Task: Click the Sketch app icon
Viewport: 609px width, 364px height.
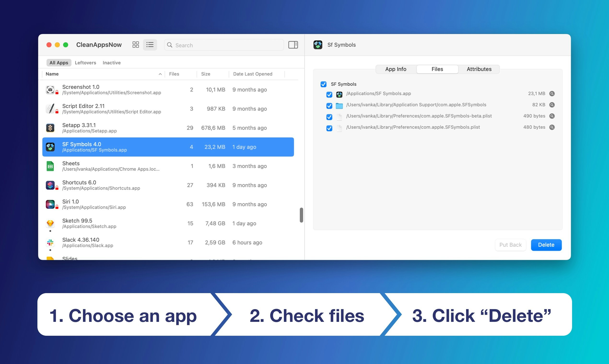Action: click(50, 223)
